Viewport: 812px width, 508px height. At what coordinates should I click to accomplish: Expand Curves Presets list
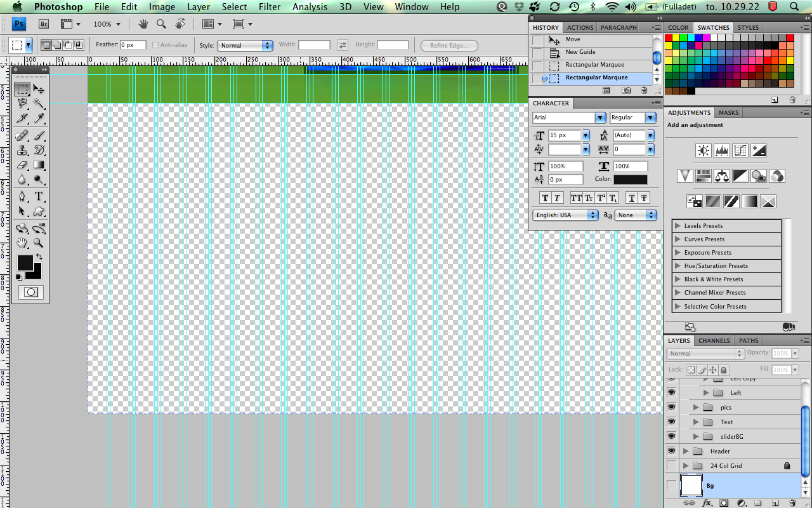point(678,239)
